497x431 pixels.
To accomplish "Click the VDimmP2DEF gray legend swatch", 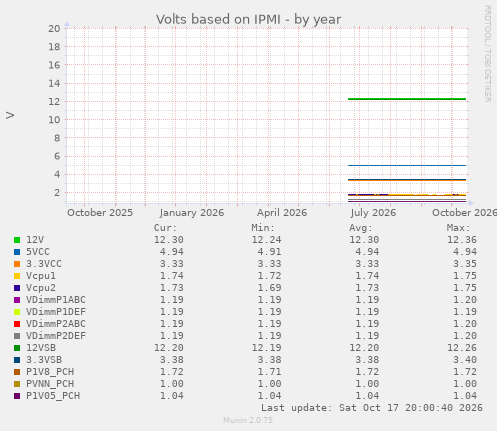I will click(17, 336).
